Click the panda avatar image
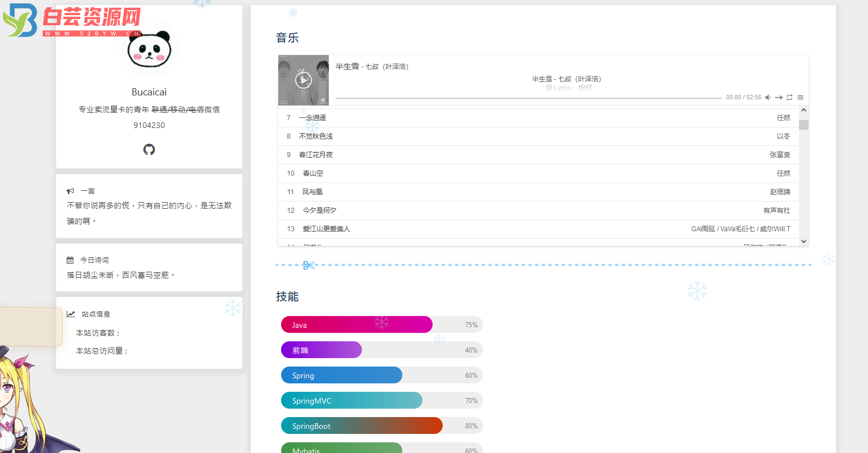 [x=149, y=51]
